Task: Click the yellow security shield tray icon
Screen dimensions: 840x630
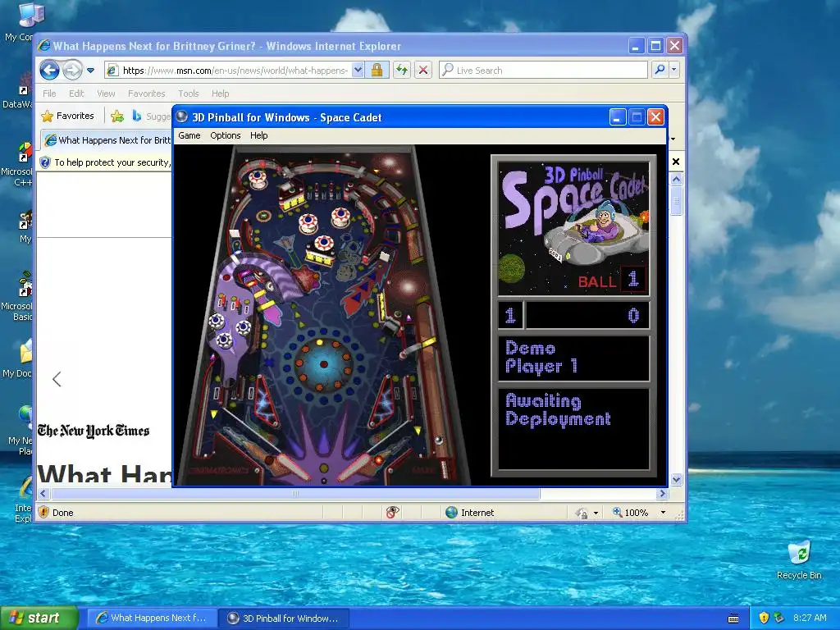Action: [x=764, y=618]
